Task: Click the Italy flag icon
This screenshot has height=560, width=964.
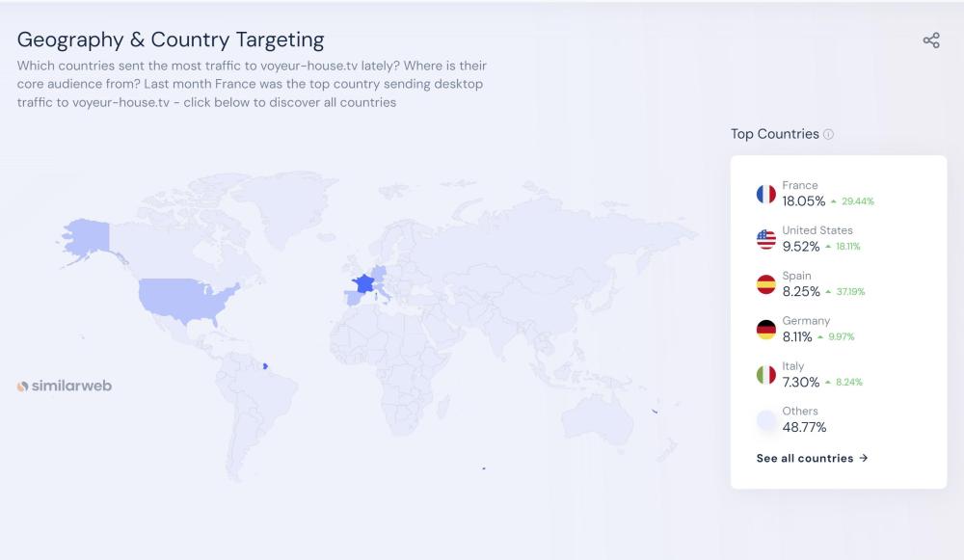Action: coord(766,375)
